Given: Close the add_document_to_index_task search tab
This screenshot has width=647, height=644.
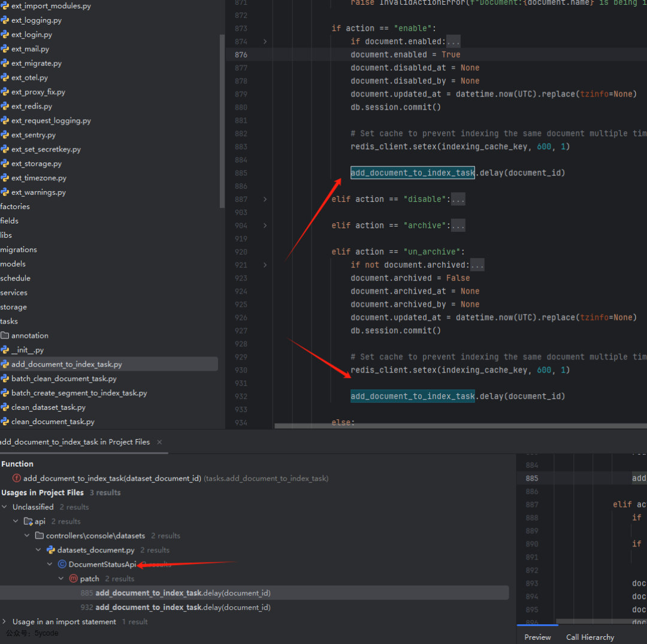Looking at the screenshot, I should 159,442.
